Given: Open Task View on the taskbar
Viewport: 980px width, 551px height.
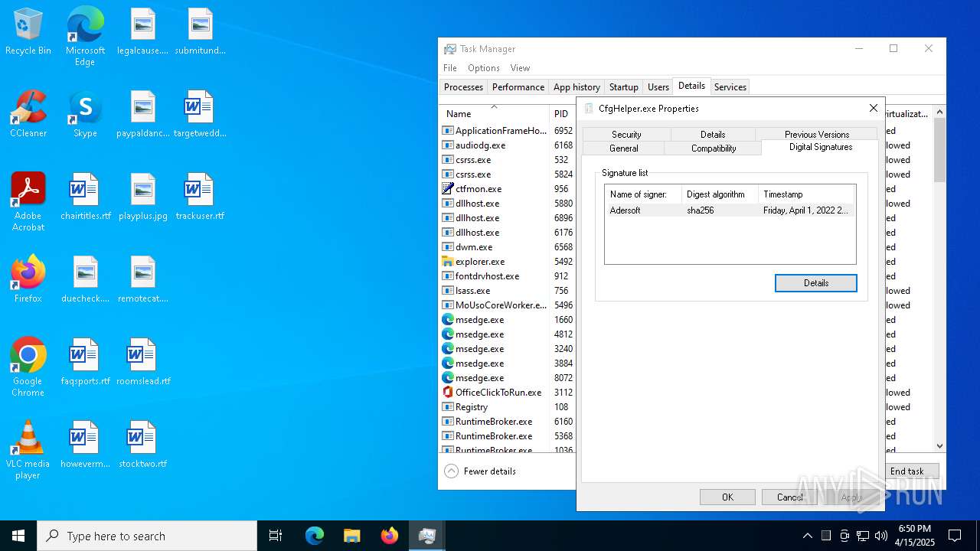Looking at the screenshot, I should pos(276,536).
